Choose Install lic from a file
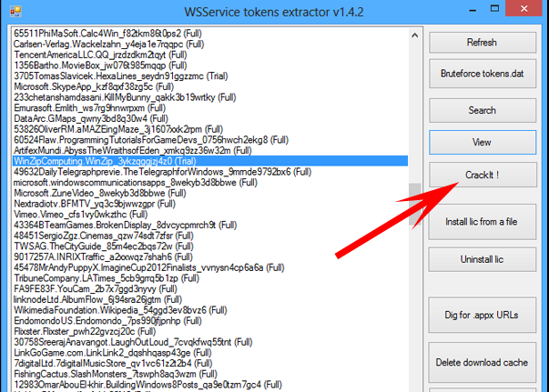The height and width of the screenshot is (392, 549). click(x=483, y=222)
